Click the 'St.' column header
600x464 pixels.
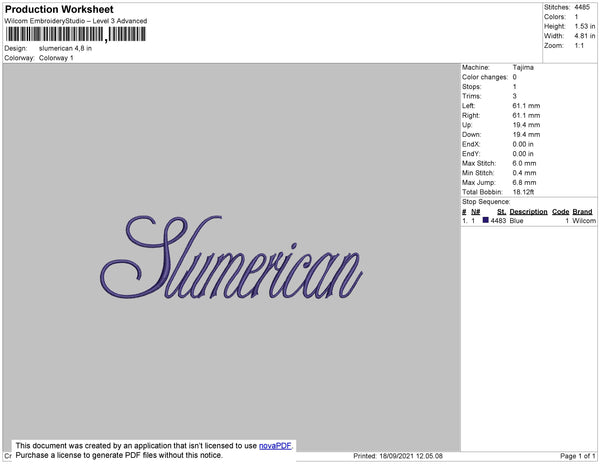tap(501, 212)
